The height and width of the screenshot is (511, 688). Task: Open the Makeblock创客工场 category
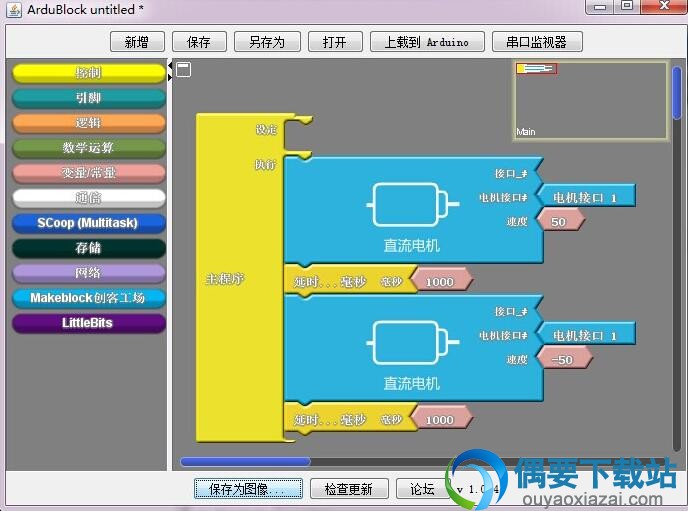[89, 298]
